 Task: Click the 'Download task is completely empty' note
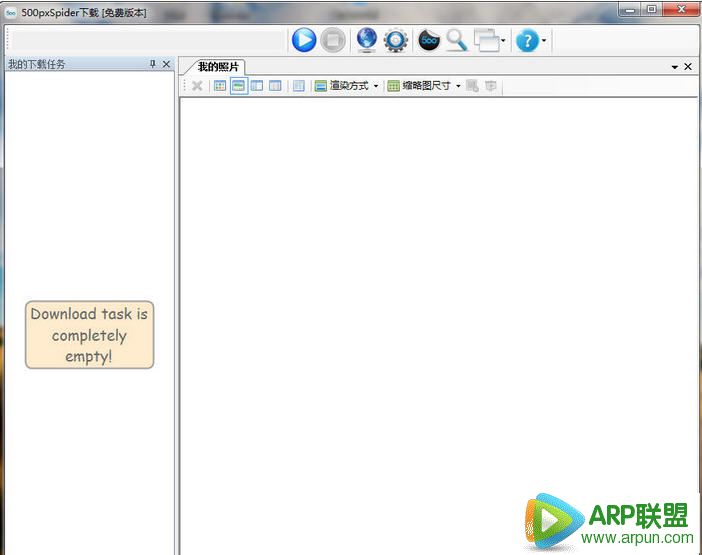click(x=89, y=335)
